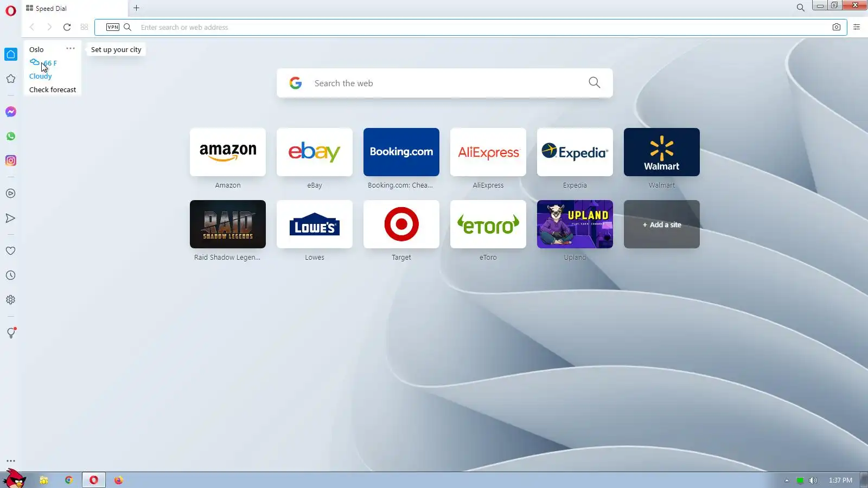Screen dimensions: 868x488
Task: Open Pinboards heart icon in sidebar
Action: tap(11, 251)
